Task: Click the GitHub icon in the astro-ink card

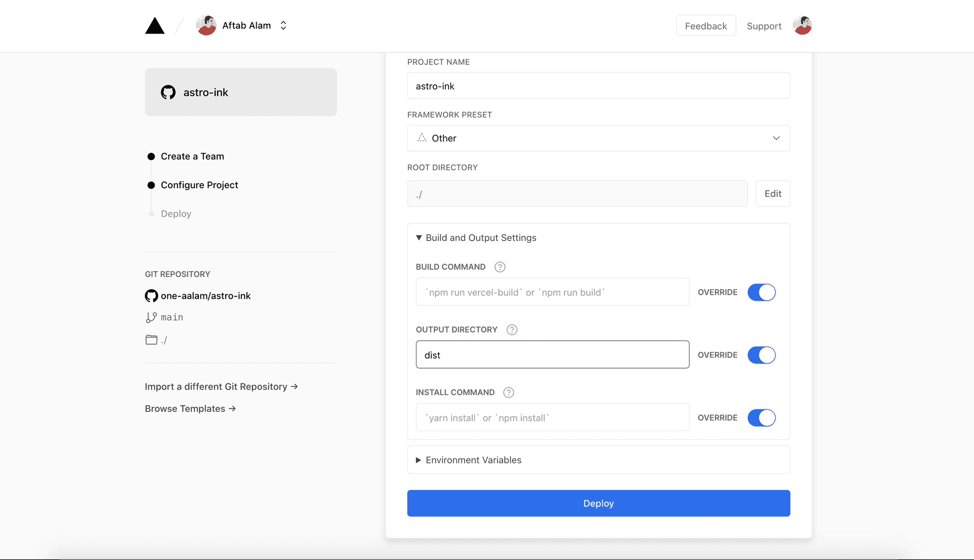Action: [x=168, y=92]
